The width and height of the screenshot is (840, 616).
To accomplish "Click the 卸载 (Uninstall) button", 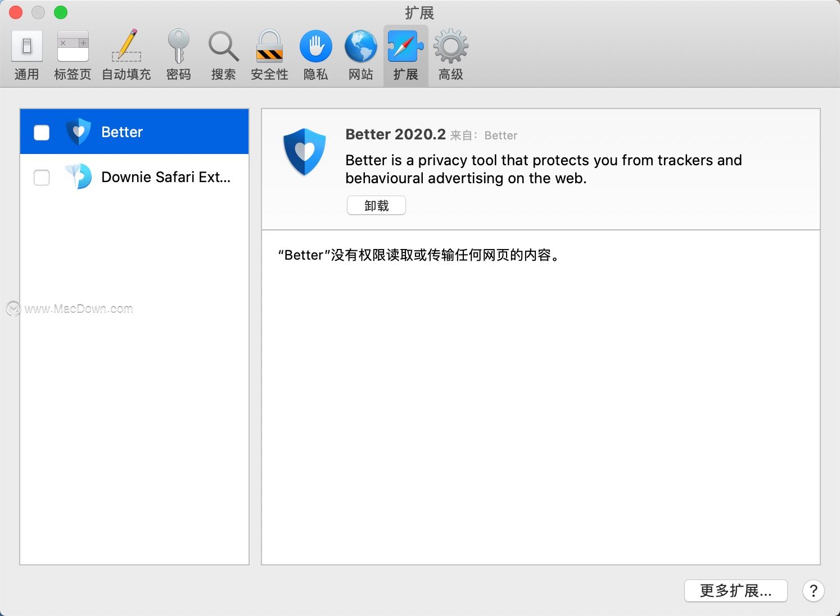I will (376, 206).
